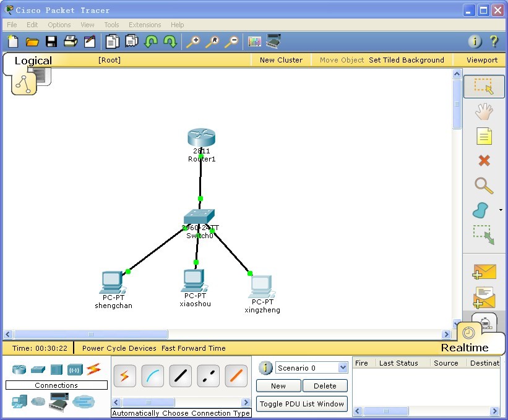The width and height of the screenshot is (508, 420).
Task: Open the Custom Devices Dialog icon
Action: tap(273, 41)
